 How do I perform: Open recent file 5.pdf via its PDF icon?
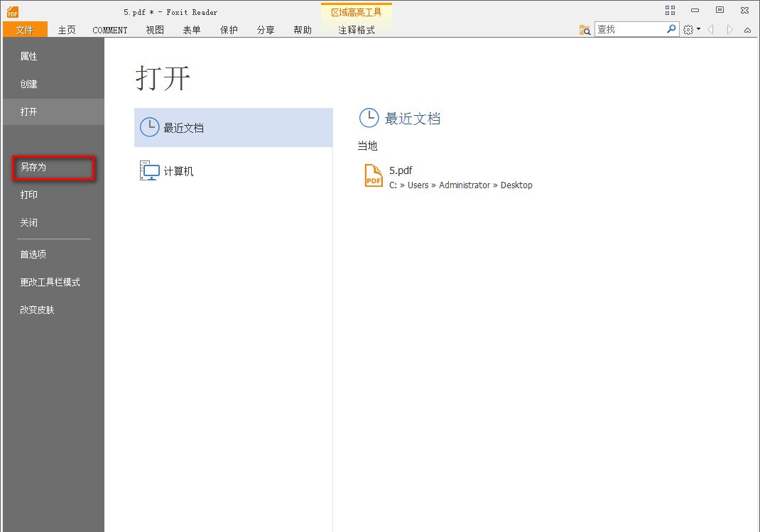(x=372, y=175)
